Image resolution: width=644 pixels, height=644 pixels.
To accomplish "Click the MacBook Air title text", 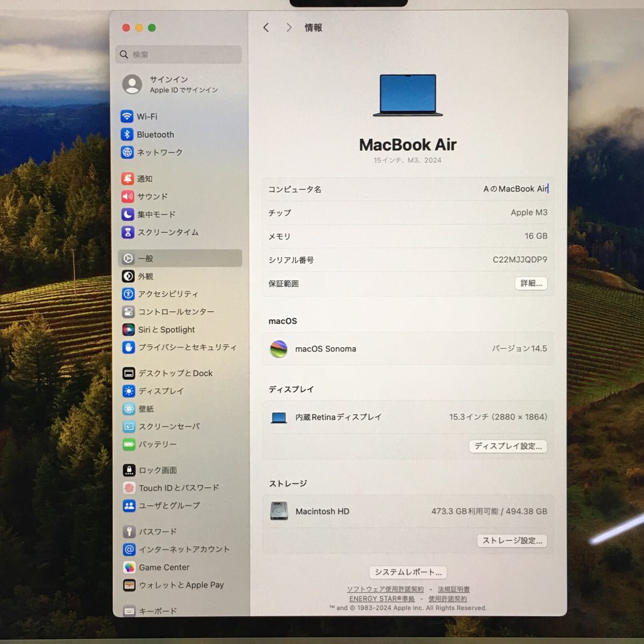I will pos(408,145).
